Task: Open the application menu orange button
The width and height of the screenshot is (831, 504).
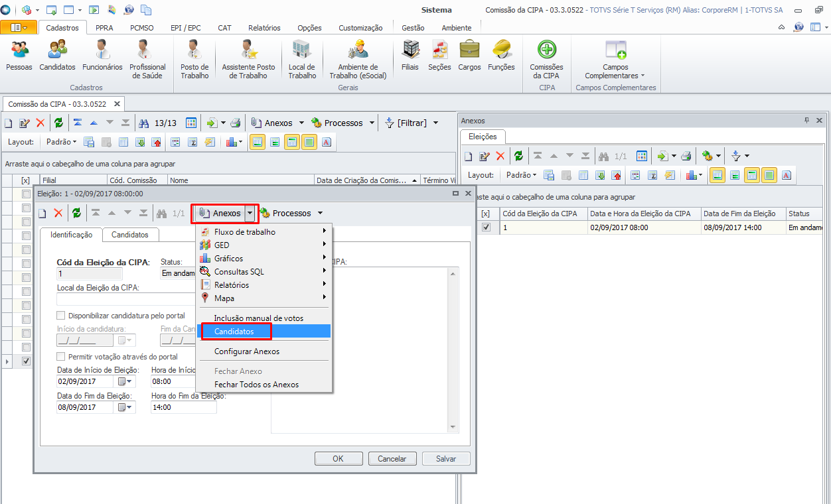Action: [19, 27]
